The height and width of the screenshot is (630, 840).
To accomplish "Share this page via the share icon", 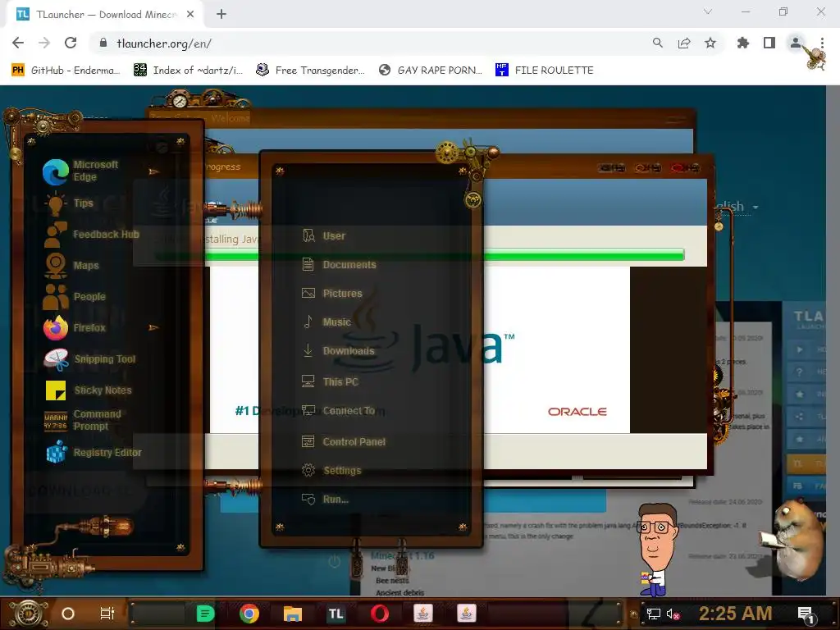I will pos(684,43).
